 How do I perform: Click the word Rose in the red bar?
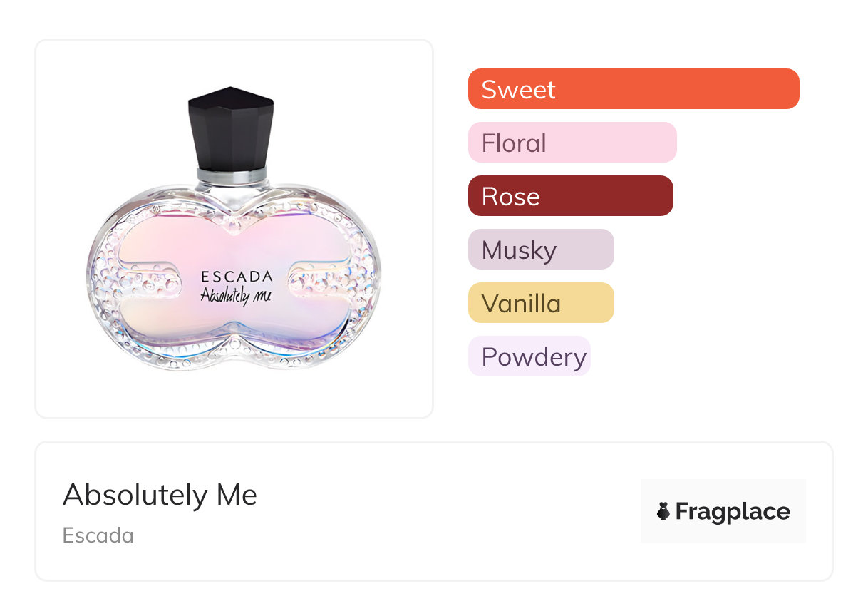(x=510, y=196)
